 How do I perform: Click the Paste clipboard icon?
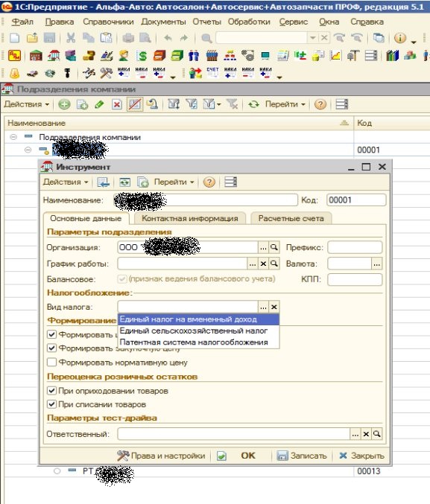coord(106,38)
